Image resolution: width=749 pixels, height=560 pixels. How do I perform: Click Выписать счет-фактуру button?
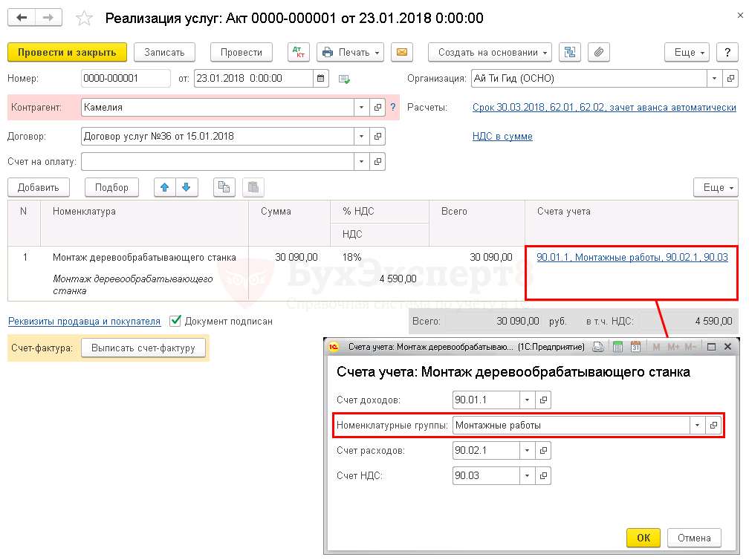tap(143, 348)
